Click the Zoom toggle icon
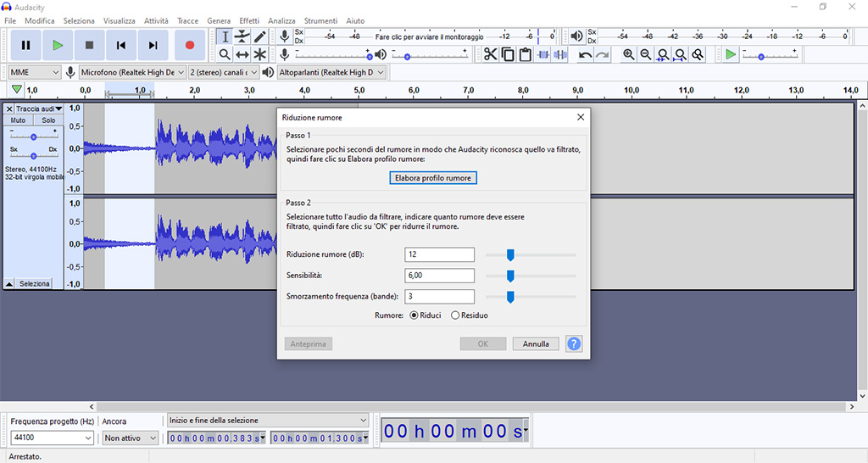 pyautogui.click(x=698, y=54)
